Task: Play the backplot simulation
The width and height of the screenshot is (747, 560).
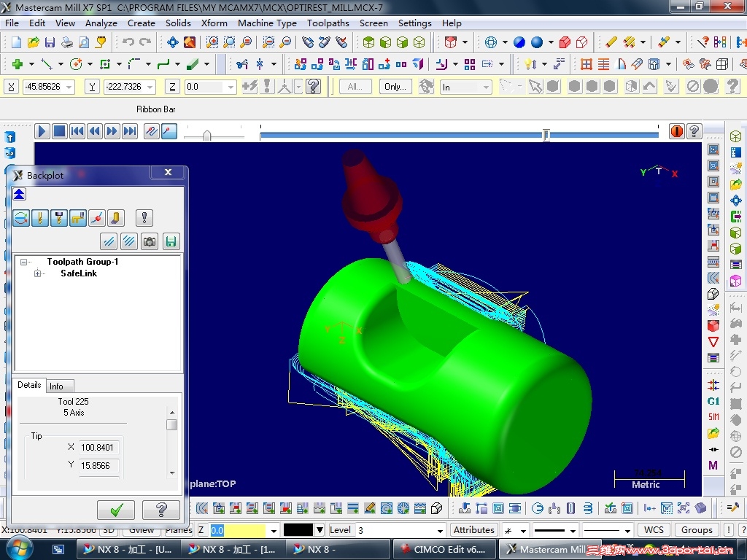Action: pyautogui.click(x=42, y=131)
